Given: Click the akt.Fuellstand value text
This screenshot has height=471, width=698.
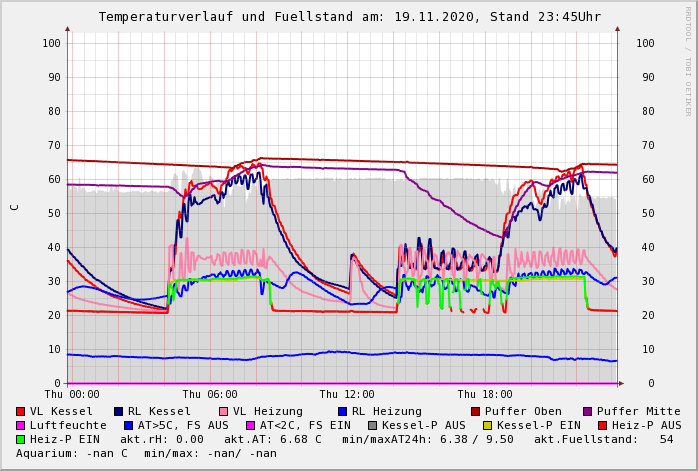Looking at the screenshot, I should (603, 439).
